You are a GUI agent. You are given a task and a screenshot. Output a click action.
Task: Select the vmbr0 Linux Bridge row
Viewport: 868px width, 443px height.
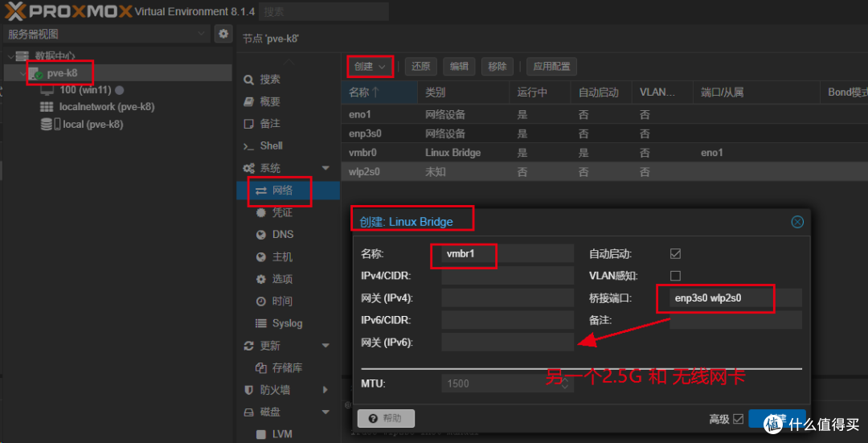click(604, 152)
